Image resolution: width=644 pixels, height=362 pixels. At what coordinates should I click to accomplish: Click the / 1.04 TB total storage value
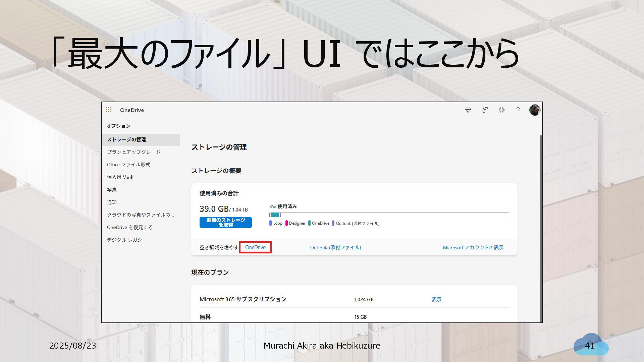pos(238,210)
